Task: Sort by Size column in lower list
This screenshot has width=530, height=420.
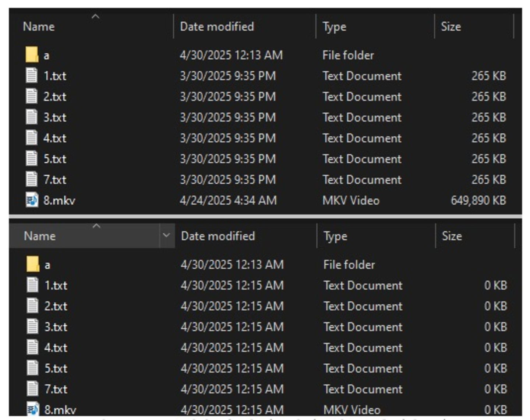Action: 452,236
